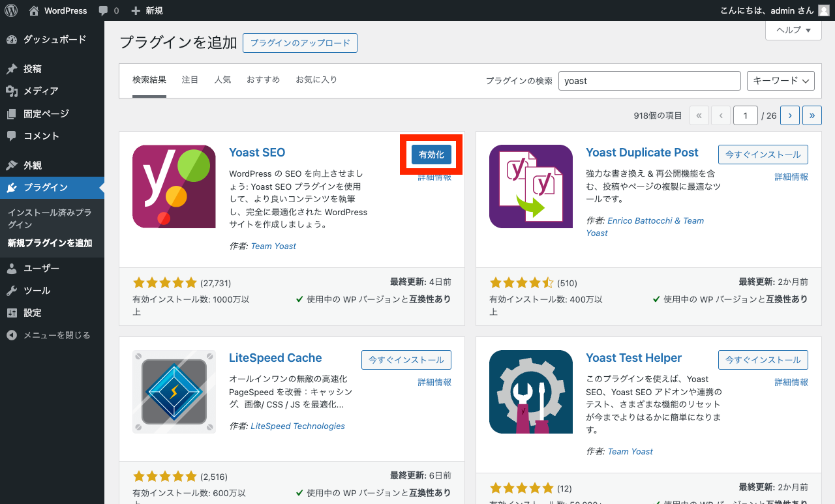Collapse menu with メニューを閉じる
Image resolution: width=835 pixels, height=504 pixels.
pos(52,335)
